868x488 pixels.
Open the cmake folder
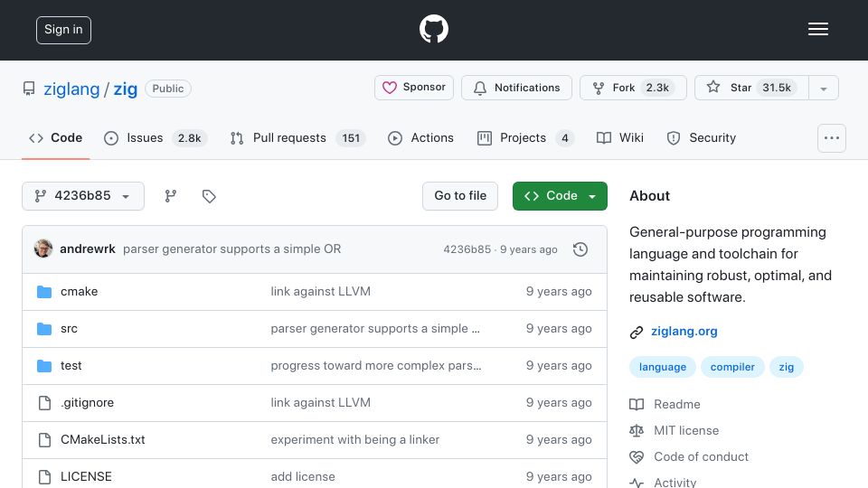(x=80, y=292)
